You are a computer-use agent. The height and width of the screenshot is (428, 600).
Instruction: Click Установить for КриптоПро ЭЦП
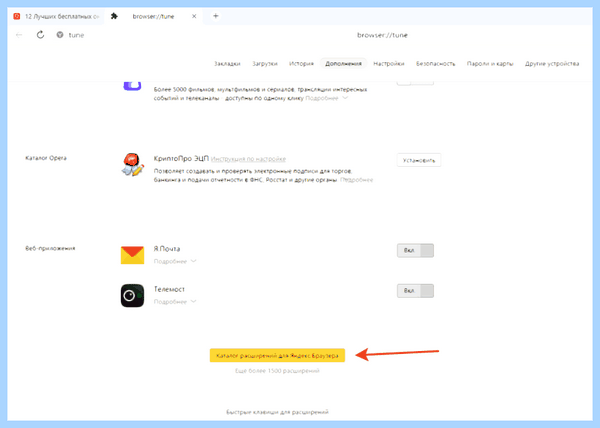click(x=419, y=160)
